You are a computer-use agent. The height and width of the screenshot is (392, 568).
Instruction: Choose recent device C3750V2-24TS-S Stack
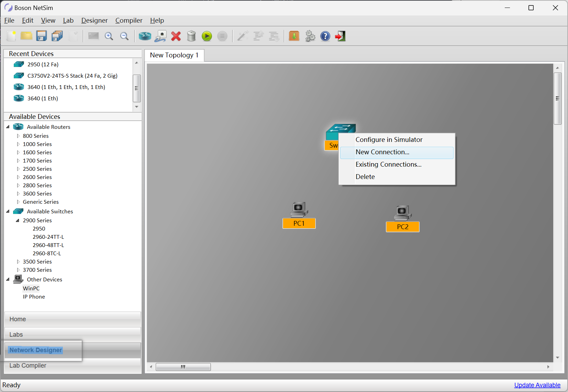point(73,76)
